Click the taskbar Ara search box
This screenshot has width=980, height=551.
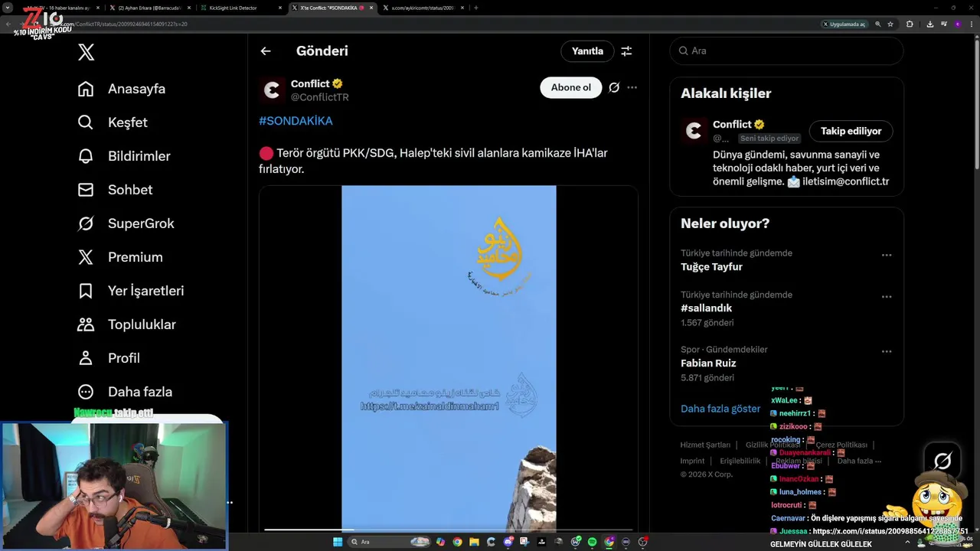(x=389, y=542)
